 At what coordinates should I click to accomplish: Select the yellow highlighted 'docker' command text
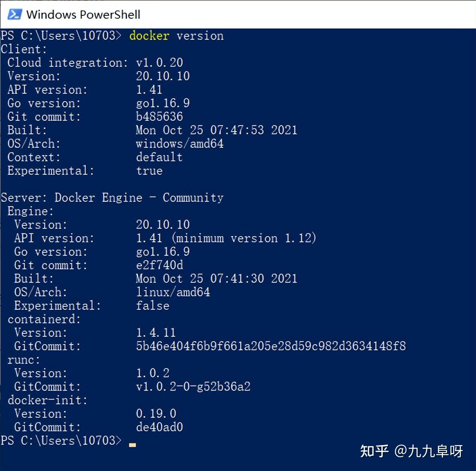point(149,36)
